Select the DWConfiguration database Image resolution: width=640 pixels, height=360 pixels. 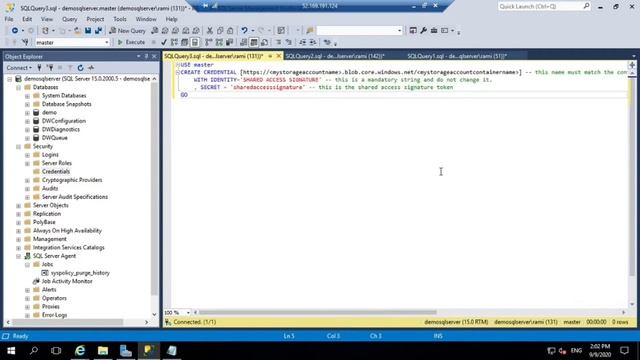[x=64, y=121]
